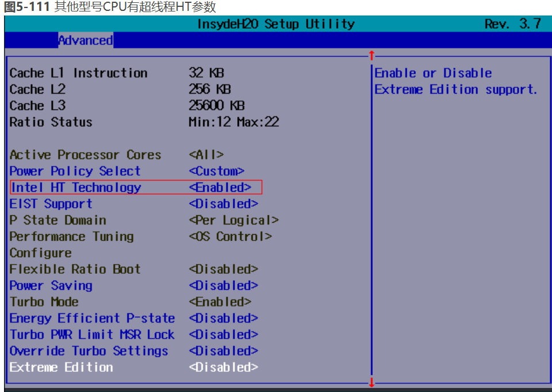The width and height of the screenshot is (552, 392).
Task: Click Turbo PWR Limit MSR Lock
Action: coord(92,335)
